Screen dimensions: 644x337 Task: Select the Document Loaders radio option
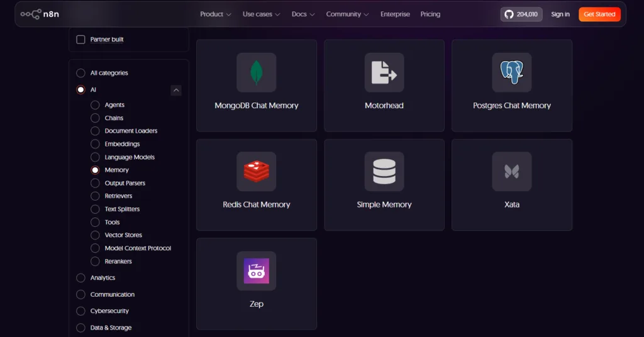click(95, 131)
